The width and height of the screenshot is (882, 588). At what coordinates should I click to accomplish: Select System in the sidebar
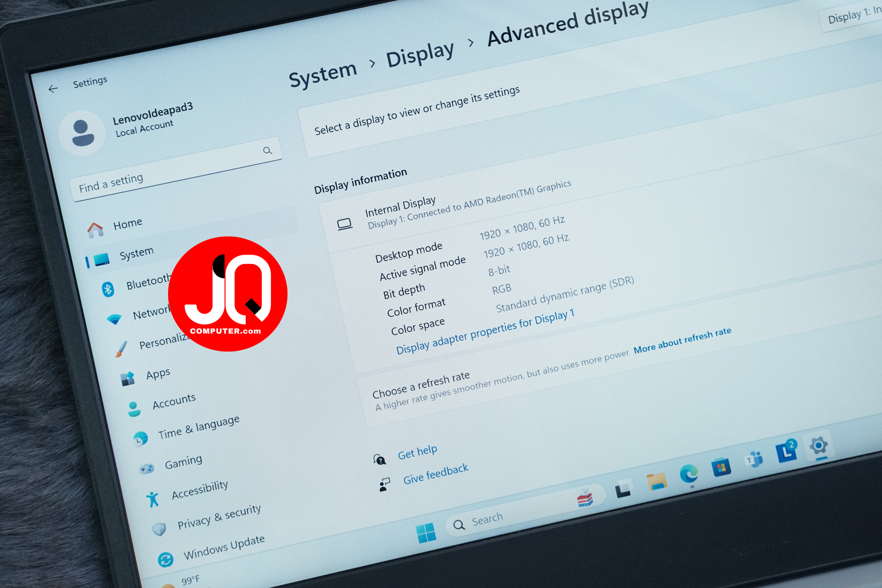pyautogui.click(x=136, y=254)
